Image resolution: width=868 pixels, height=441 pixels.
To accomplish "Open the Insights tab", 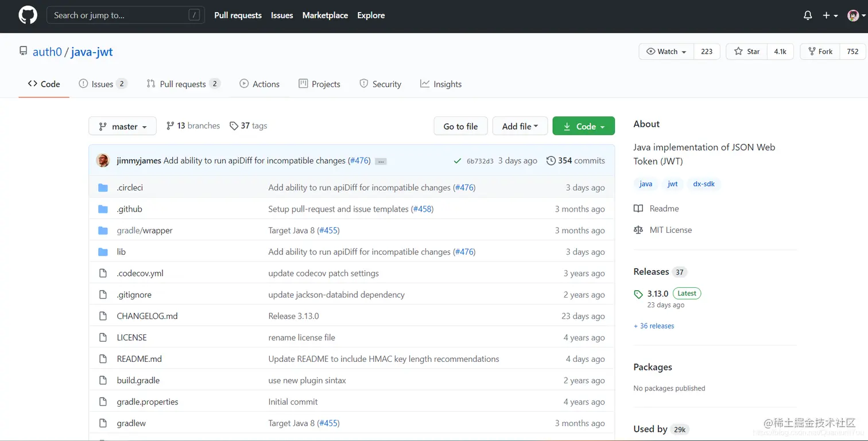I will (441, 84).
